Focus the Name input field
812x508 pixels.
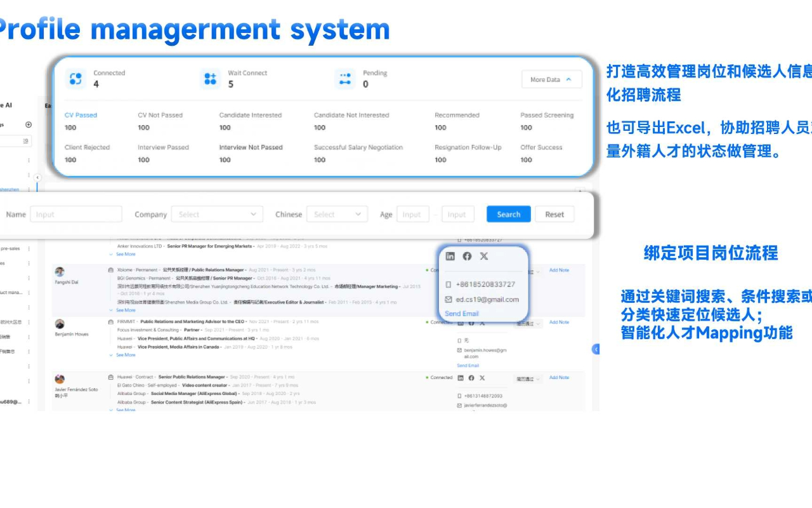coord(76,215)
